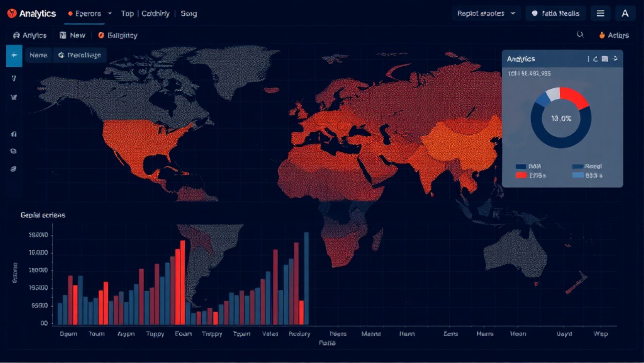Click the 10.0% donut center value
Screen dimensions: 644x363
[x=561, y=119]
